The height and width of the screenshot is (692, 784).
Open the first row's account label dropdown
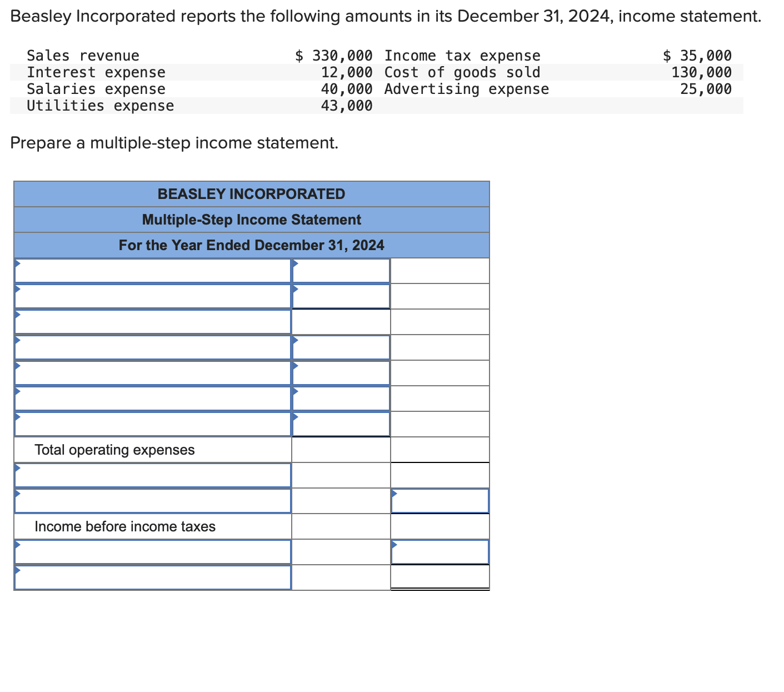pos(153,271)
